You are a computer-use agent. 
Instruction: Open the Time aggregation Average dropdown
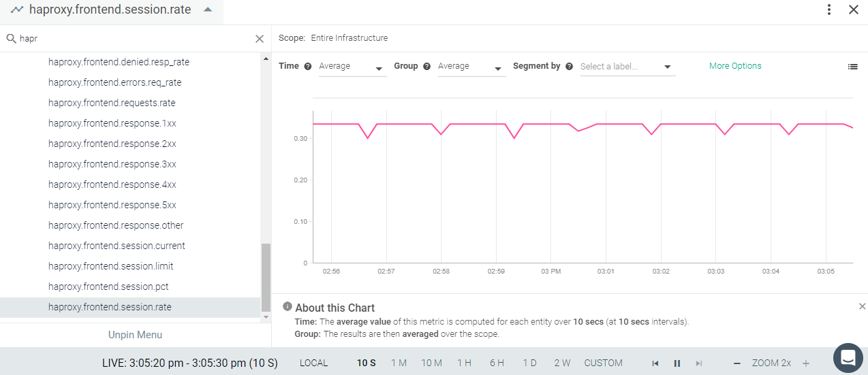click(352, 67)
